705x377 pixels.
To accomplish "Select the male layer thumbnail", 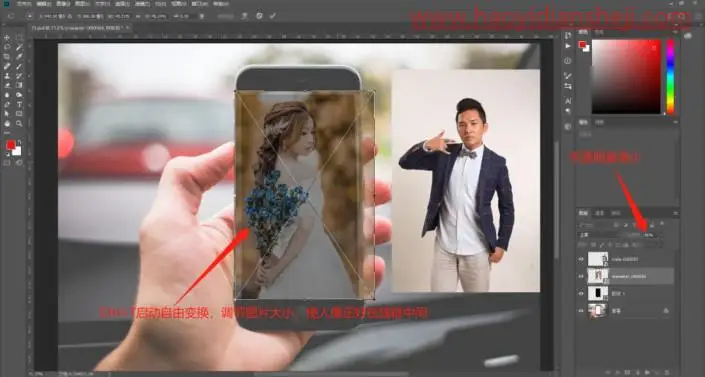I will (598, 259).
